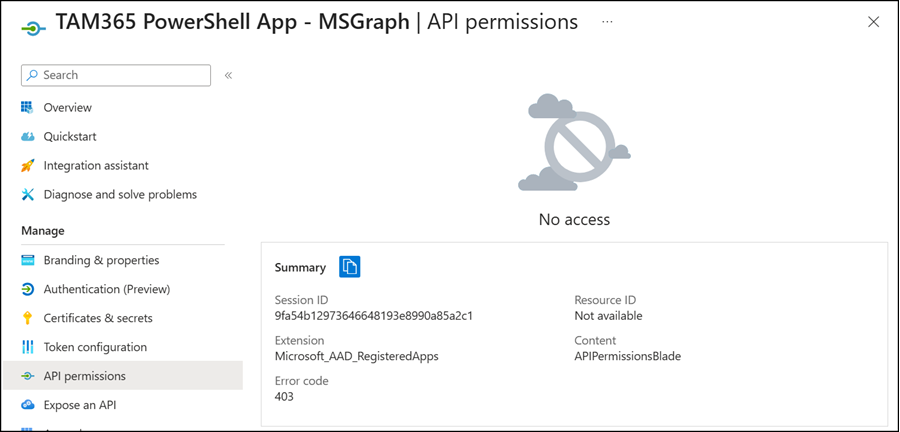Click the app registration icon beside the title
Viewport: 900px width, 432px height.
click(32, 29)
